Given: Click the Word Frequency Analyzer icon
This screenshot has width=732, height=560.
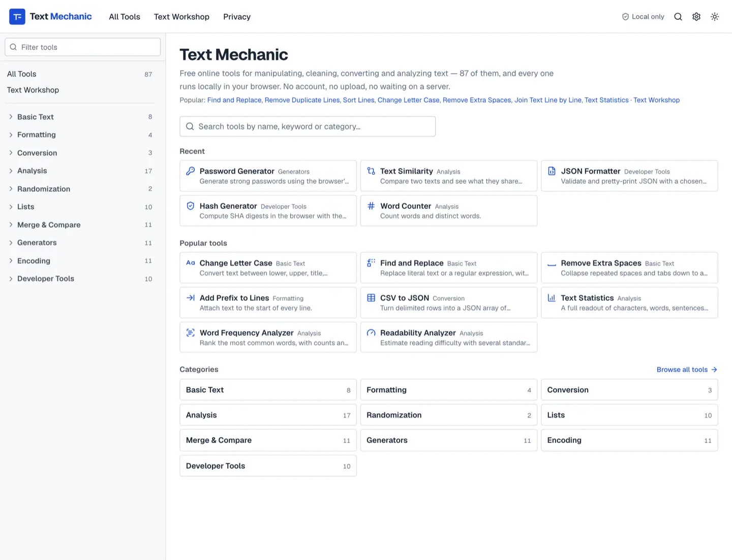Looking at the screenshot, I should coord(191,333).
